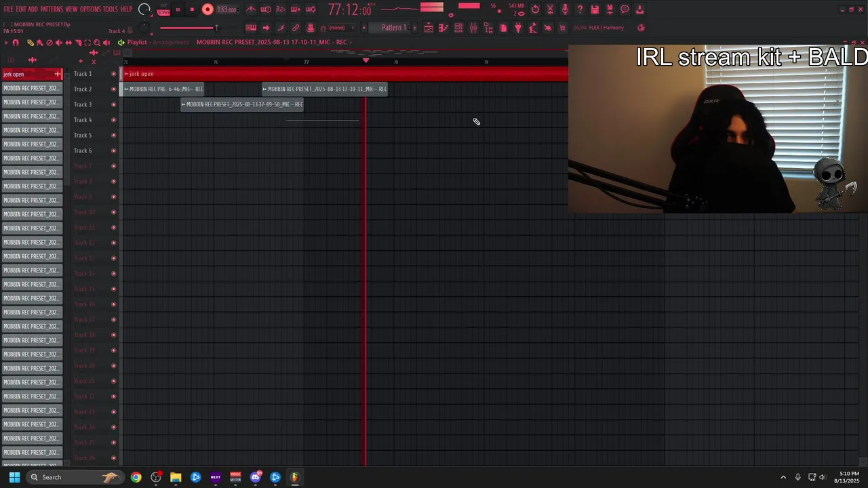Toggle wait for input to start playing
The width and height of the screenshot is (868, 488).
(x=266, y=9)
